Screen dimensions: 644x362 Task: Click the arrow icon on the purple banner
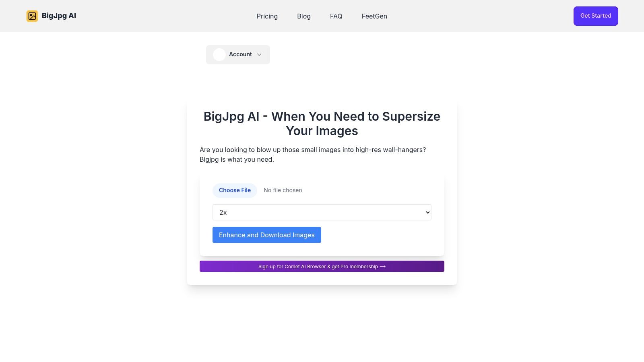point(383,266)
